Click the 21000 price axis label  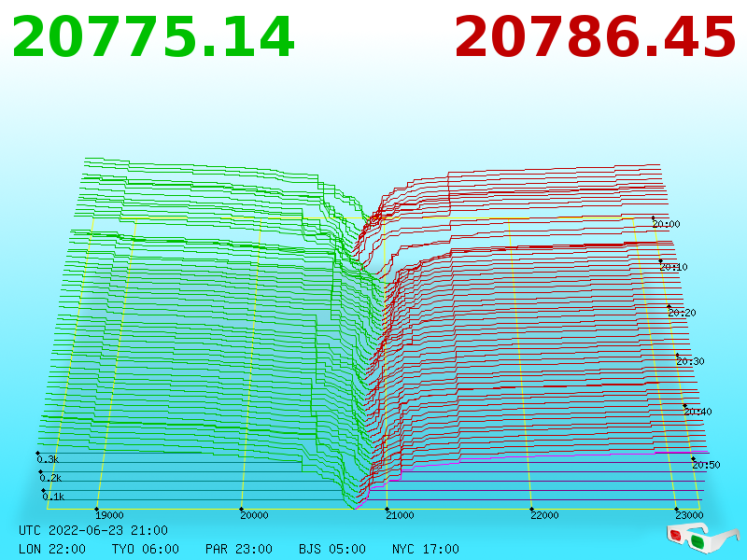click(x=400, y=515)
